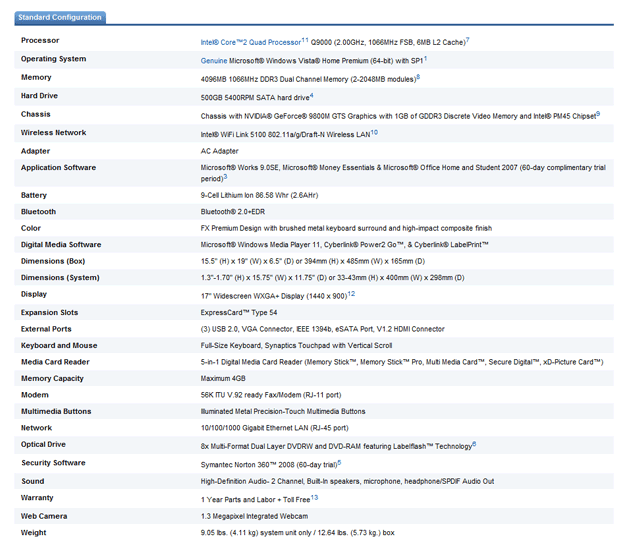Open footnote 5 after Norton 360 trial
This screenshot has width=625, height=547.
tap(339, 462)
